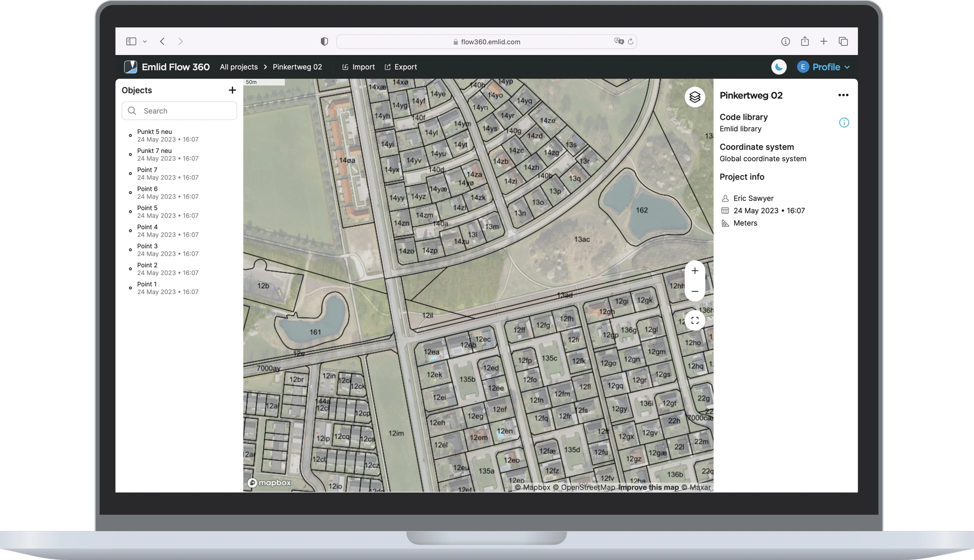Click the Improve this map link

[x=648, y=487]
